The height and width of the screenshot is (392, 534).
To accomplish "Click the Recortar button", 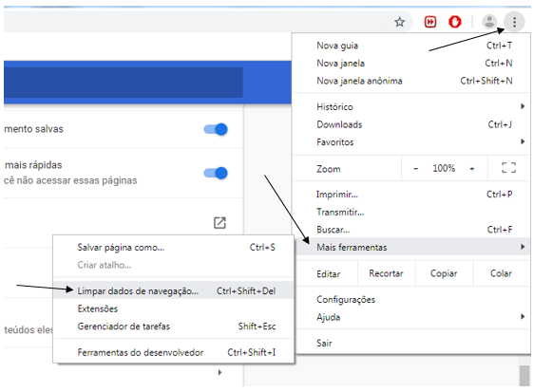I will coord(386,273).
